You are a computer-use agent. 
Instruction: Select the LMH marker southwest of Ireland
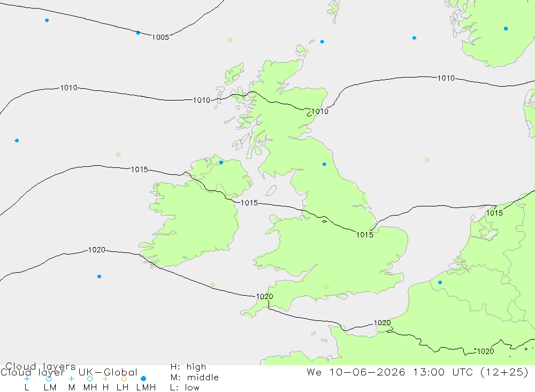coord(99,276)
